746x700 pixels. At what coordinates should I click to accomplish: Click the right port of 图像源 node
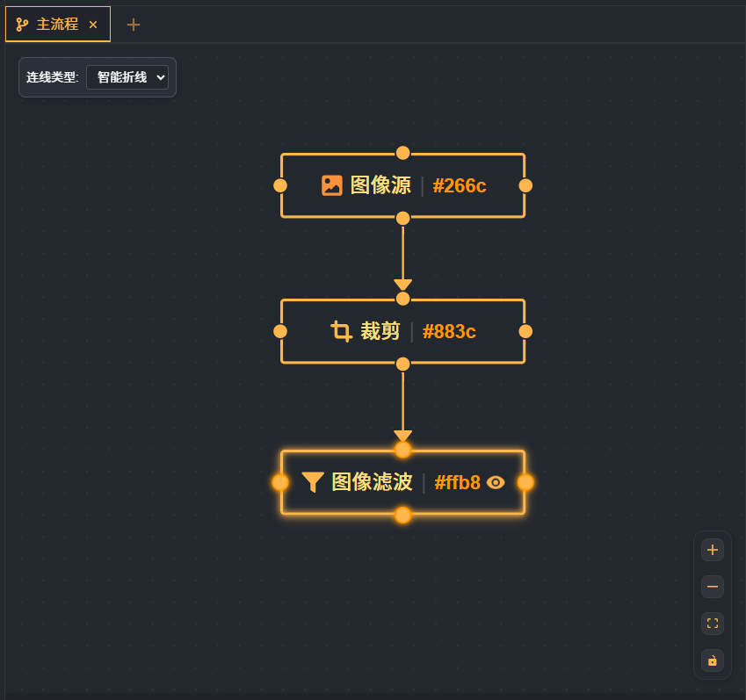[525, 185]
